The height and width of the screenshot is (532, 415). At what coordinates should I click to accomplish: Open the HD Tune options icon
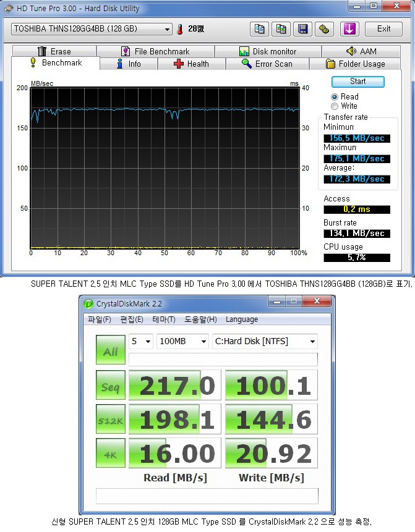tap(324, 29)
